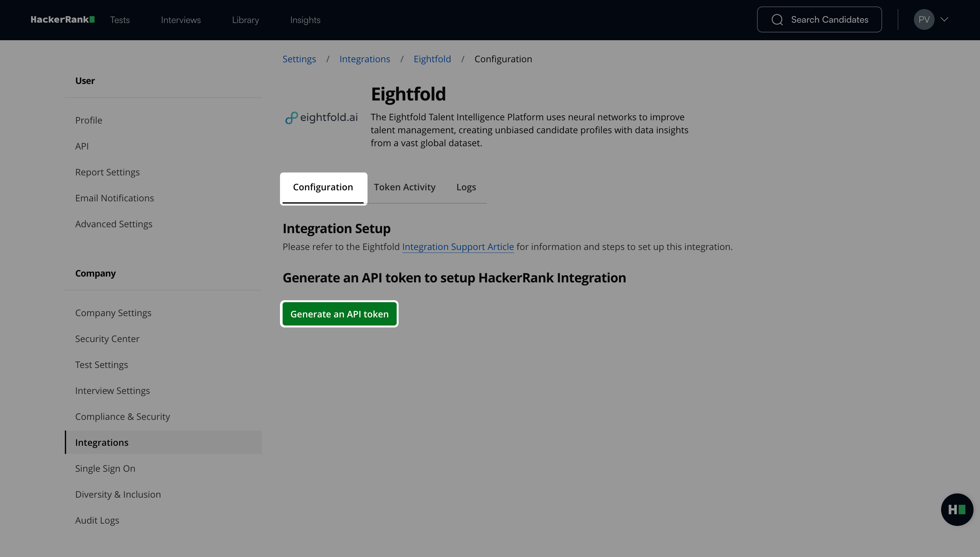Open Single Sign On in sidebar
980x557 pixels.
click(x=105, y=468)
